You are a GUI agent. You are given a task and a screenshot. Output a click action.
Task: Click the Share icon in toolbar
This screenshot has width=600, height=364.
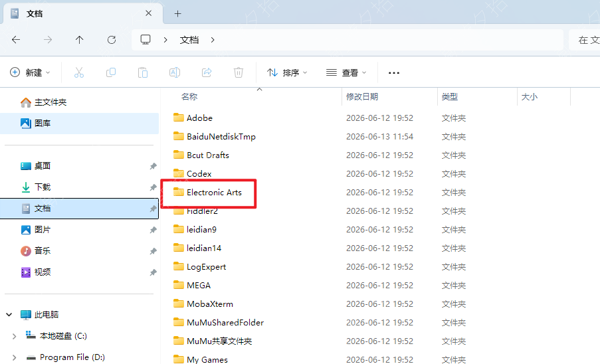(x=207, y=72)
